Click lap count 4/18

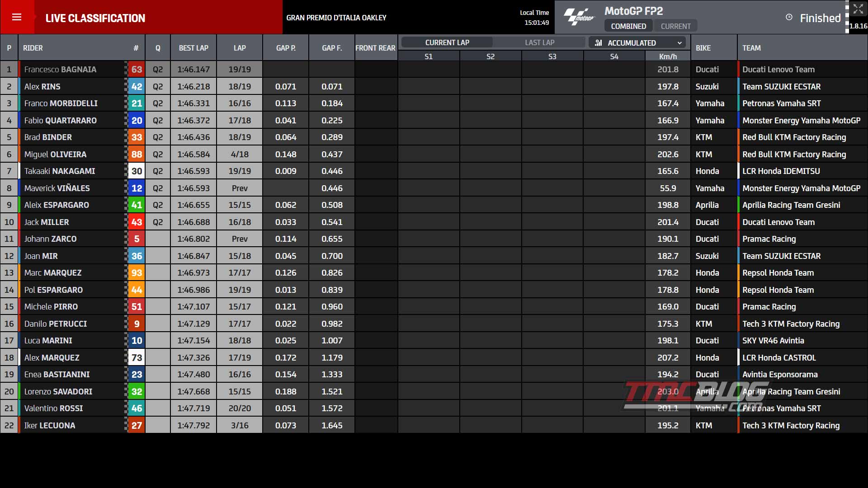(240, 155)
